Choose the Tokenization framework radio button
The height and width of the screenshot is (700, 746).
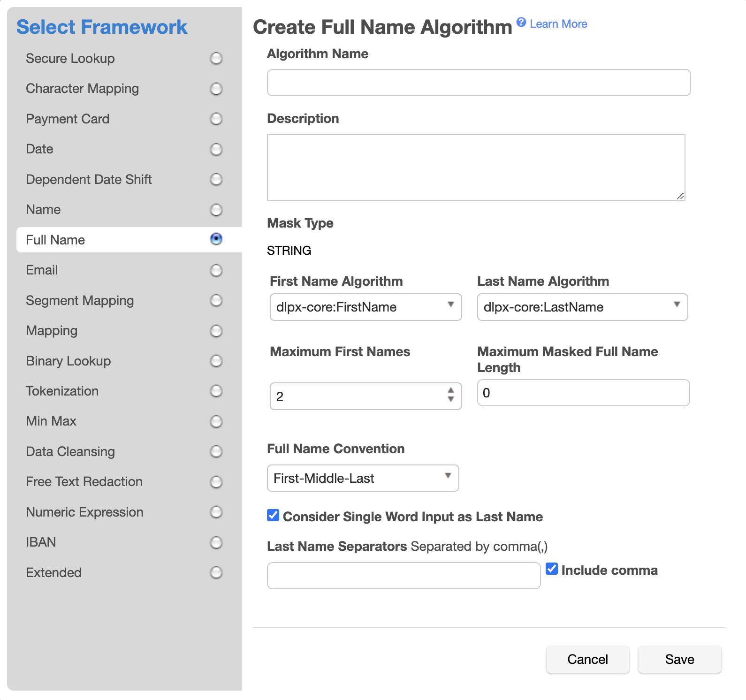coord(216,391)
